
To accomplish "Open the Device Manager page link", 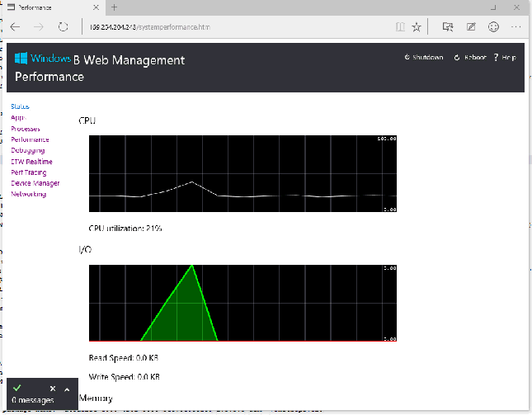I will [x=35, y=183].
